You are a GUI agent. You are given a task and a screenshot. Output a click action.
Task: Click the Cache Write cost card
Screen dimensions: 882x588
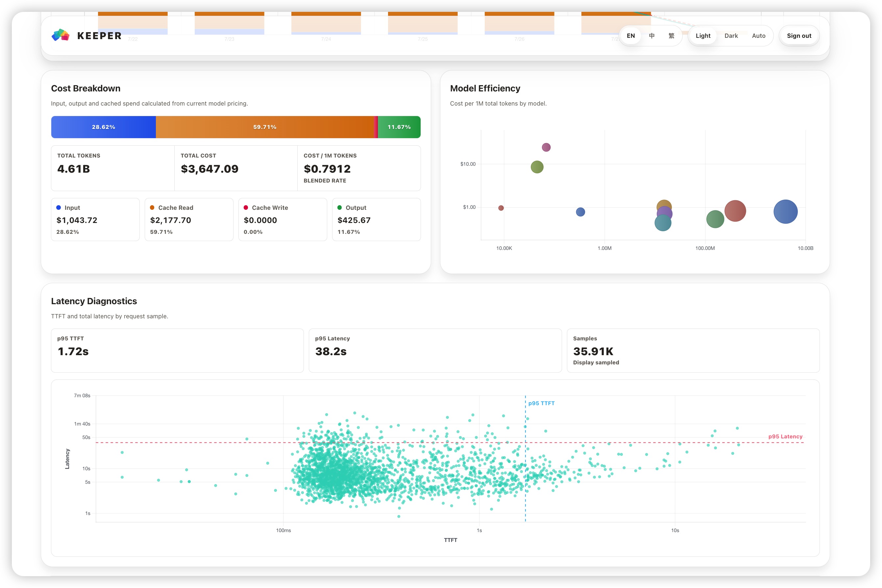pyautogui.click(x=283, y=219)
